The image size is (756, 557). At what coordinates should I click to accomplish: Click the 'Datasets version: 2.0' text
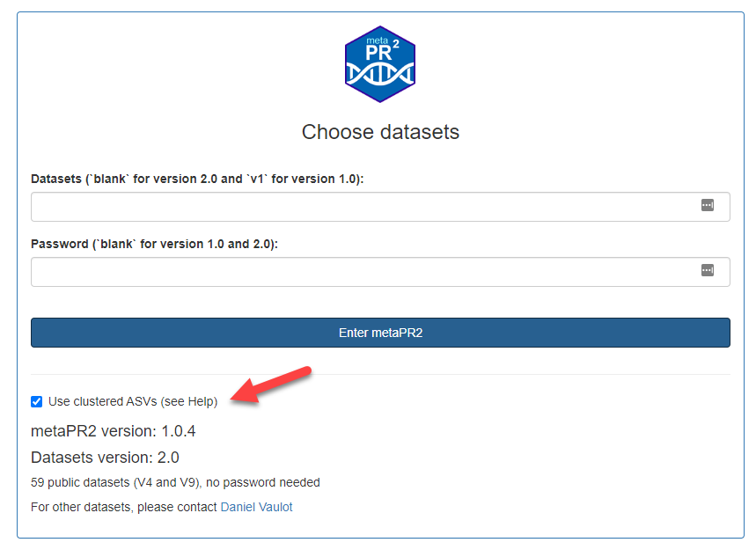(105, 458)
